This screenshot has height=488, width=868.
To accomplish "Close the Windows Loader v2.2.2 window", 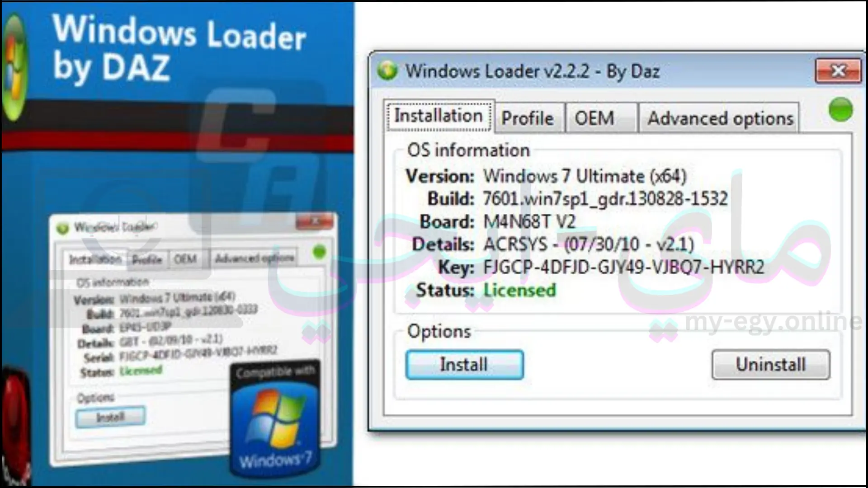I will [839, 71].
